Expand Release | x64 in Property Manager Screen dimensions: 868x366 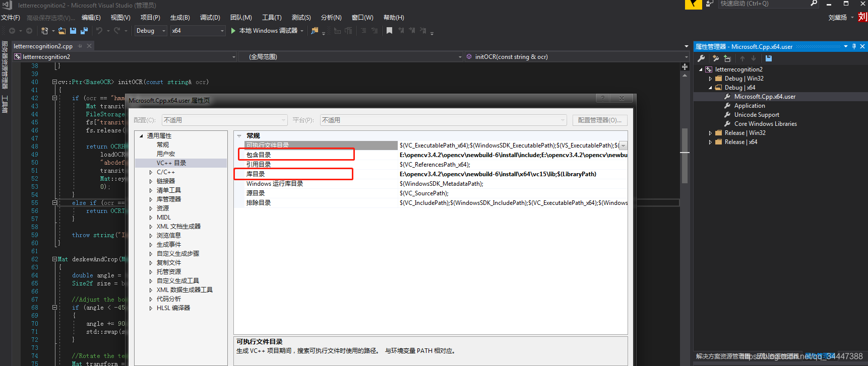[710, 142]
